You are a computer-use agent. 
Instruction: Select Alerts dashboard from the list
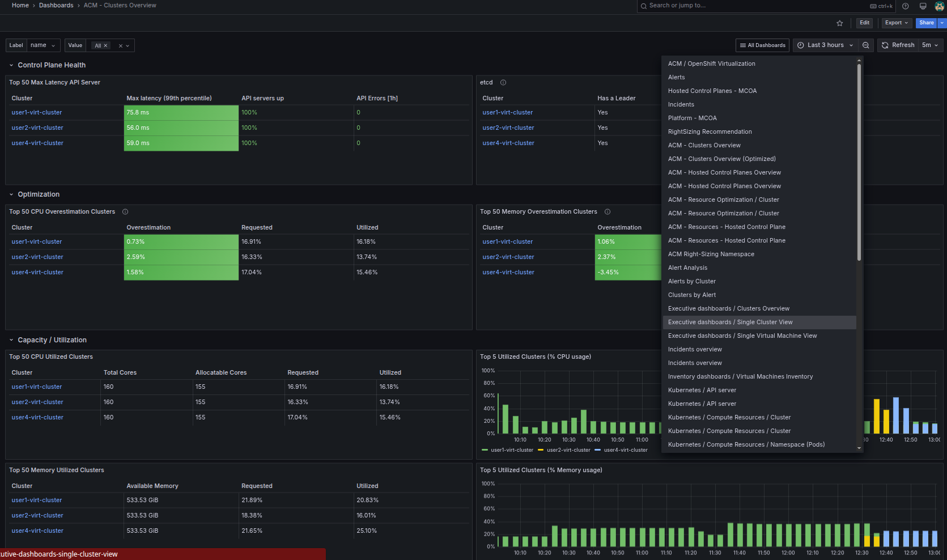tap(759, 78)
